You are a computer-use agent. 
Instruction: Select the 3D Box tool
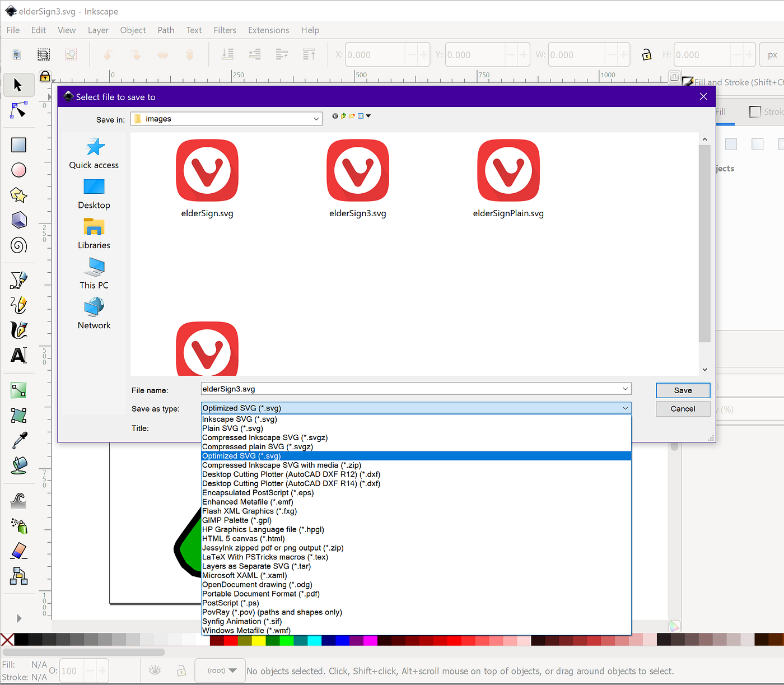click(18, 220)
